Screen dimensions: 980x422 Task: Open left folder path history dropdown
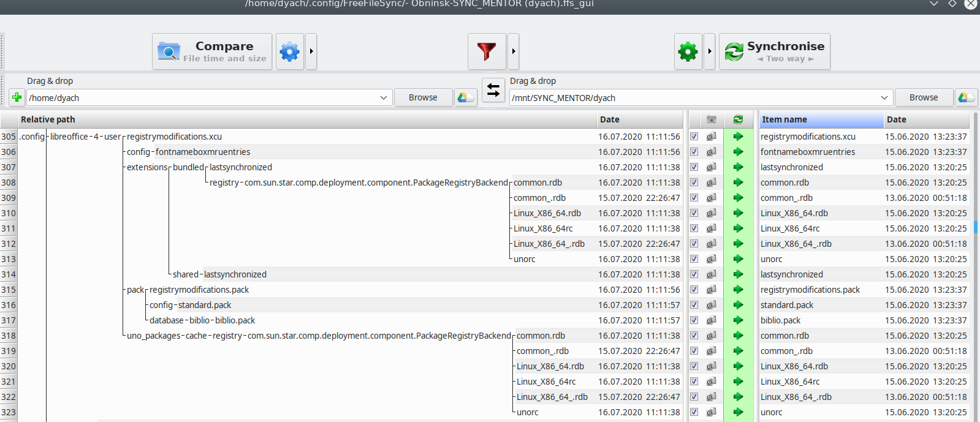click(x=384, y=97)
